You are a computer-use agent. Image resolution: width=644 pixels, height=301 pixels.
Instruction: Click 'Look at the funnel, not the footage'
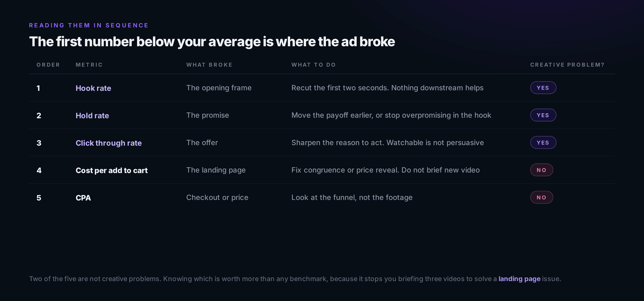352,197
